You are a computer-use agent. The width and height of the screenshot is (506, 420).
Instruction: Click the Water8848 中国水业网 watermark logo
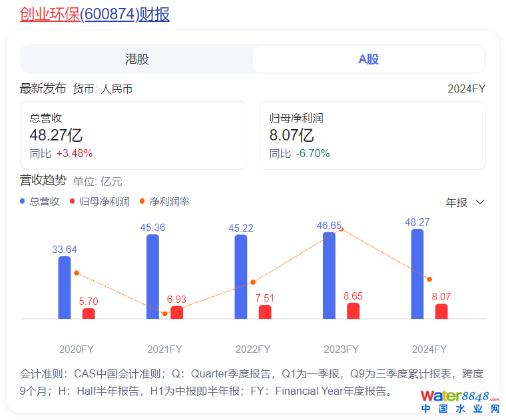(x=459, y=401)
